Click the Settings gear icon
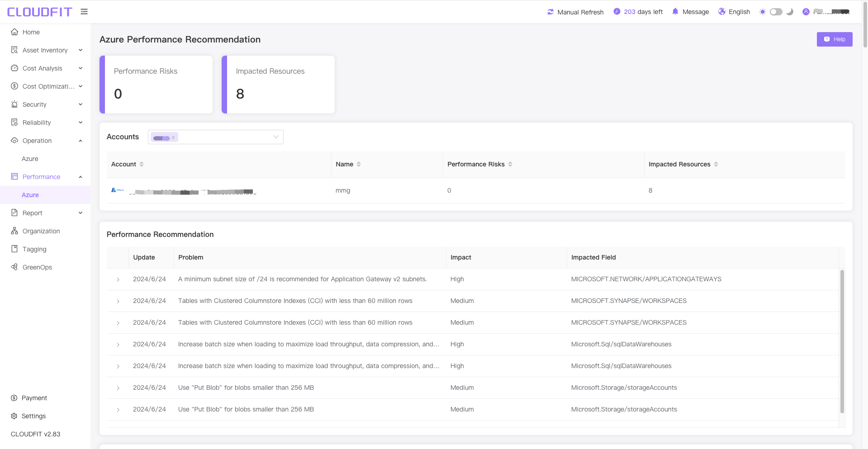 [14, 416]
